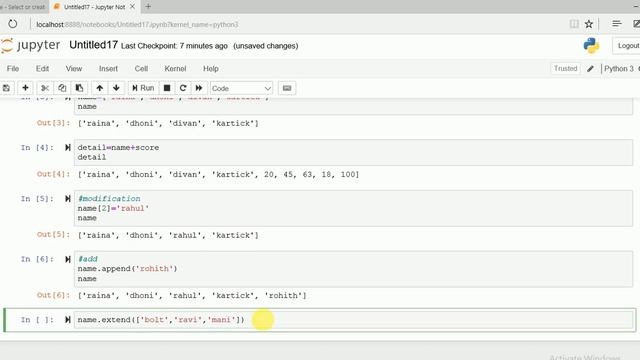The height and width of the screenshot is (360, 640).
Task: Click the save and checkpoint icon
Action: click(x=6, y=88)
